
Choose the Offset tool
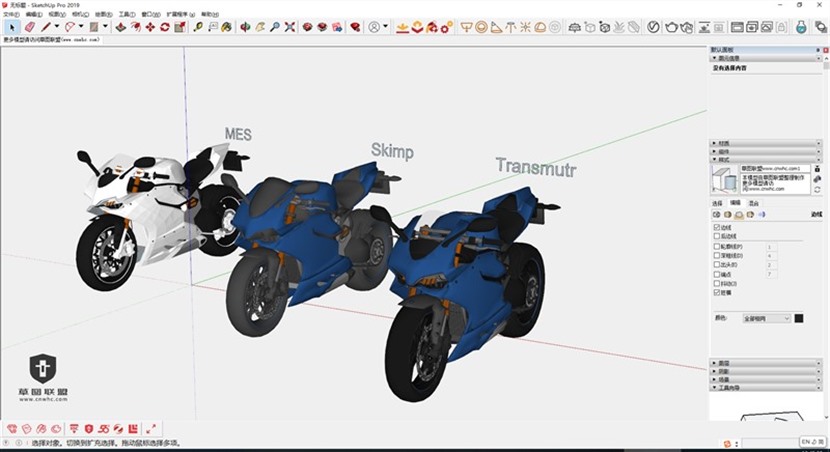[136, 26]
